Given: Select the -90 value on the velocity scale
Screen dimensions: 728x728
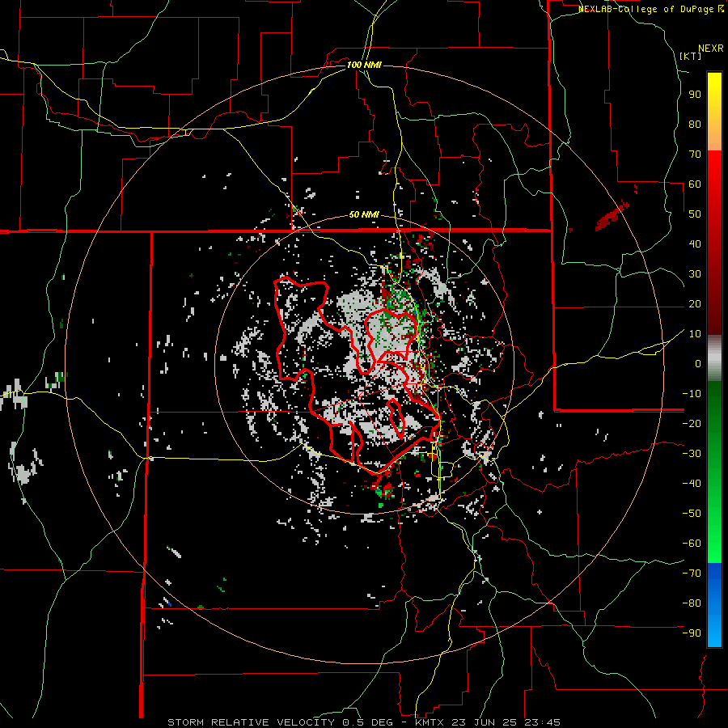Looking at the screenshot, I should pyautogui.click(x=692, y=633).
